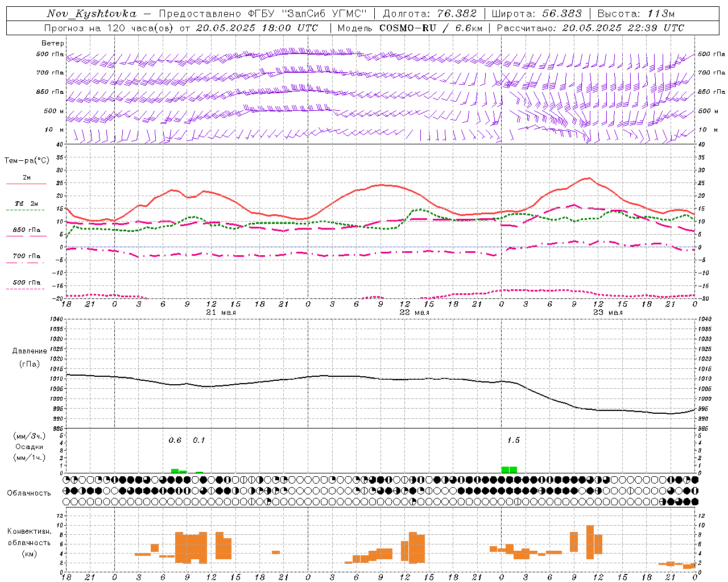The height and width of the screenshot is (582, 728).
Task: Click the Ветер panel label
Action: (53, 43)
